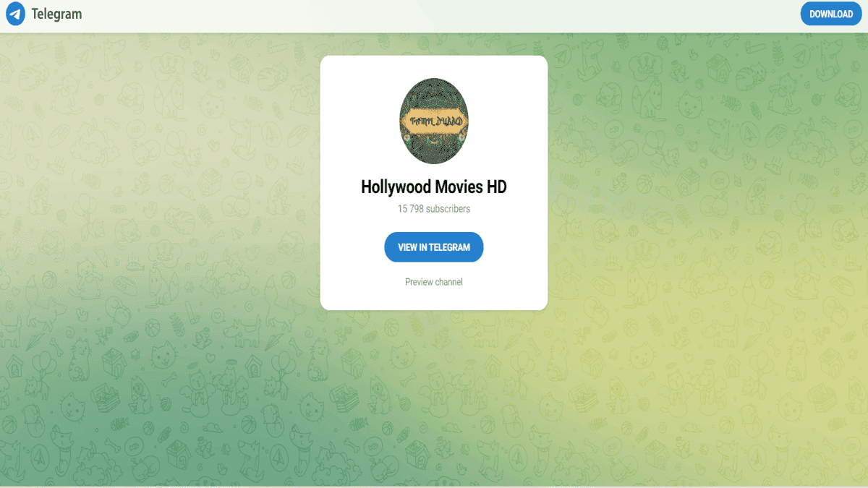
Task: Click the VIEW IN TELEGRAM button
Action: (x=434, y=247)
